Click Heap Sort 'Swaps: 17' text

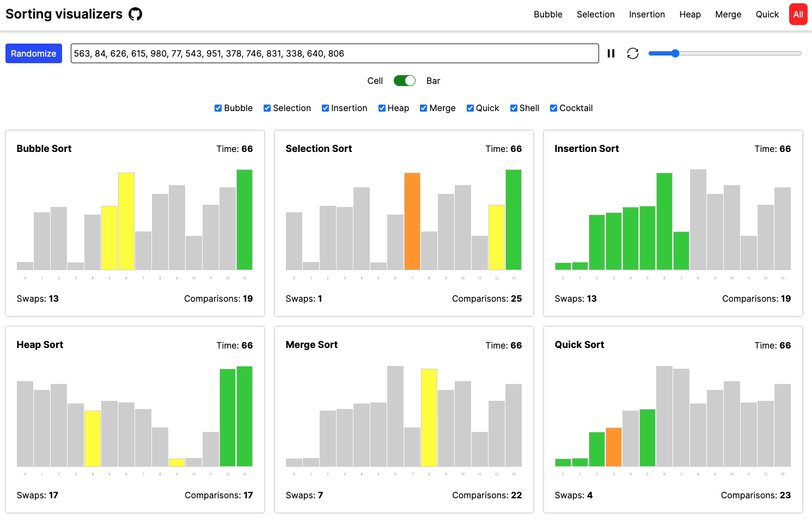(37, 495)
